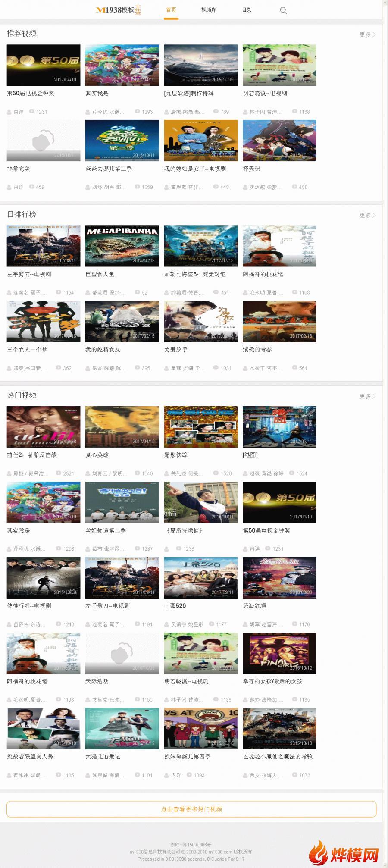Click the 拽妹黛薇儿第四季 title link
The width and height of the screenshot is (388, 868).
(x=188, y=756)
